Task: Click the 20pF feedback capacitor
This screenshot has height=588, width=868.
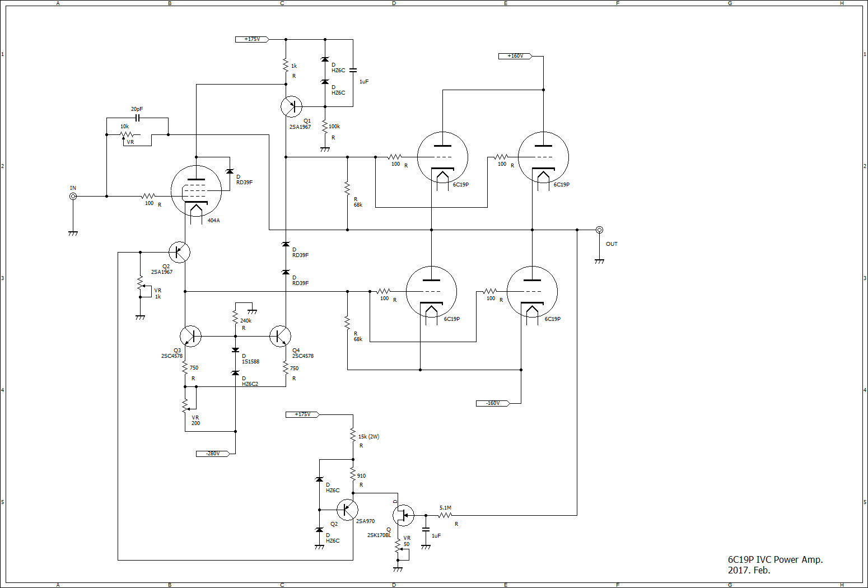Action: (x=136, y=116)
